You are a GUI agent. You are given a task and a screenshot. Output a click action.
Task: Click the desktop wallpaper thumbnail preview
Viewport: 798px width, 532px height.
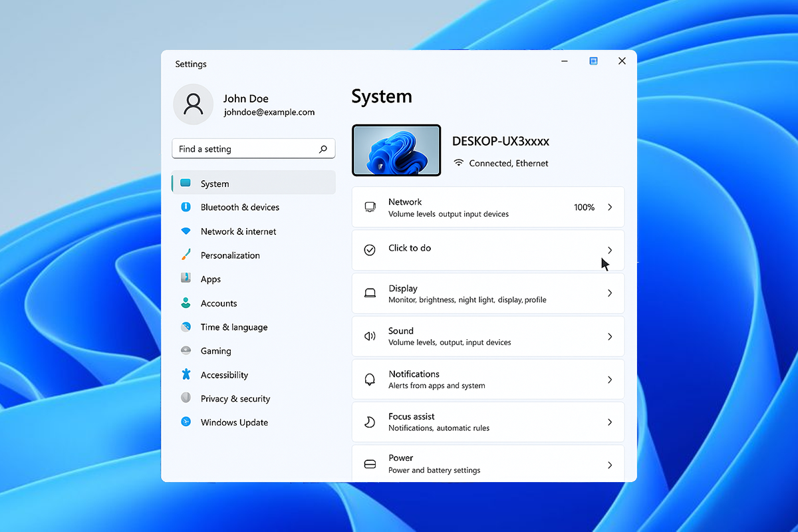tap(396, 150)
